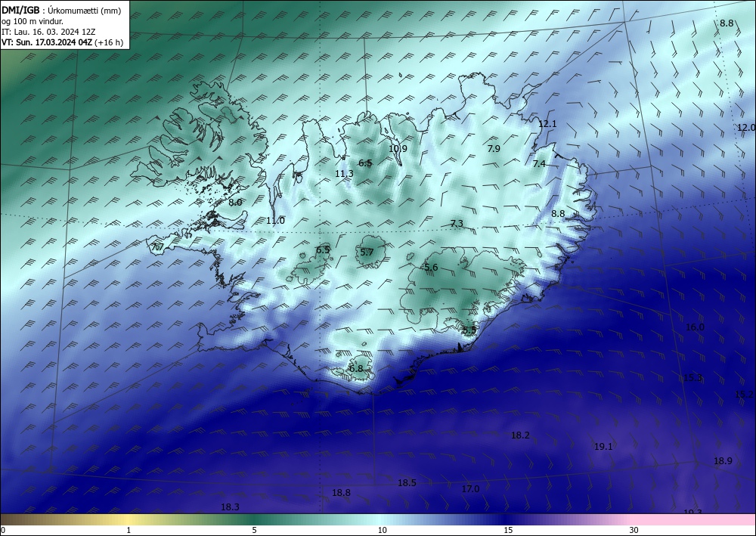This screenshot has height=536, width=756.
Task: Click the colour scale tick label 0
Action: point(3,530)
